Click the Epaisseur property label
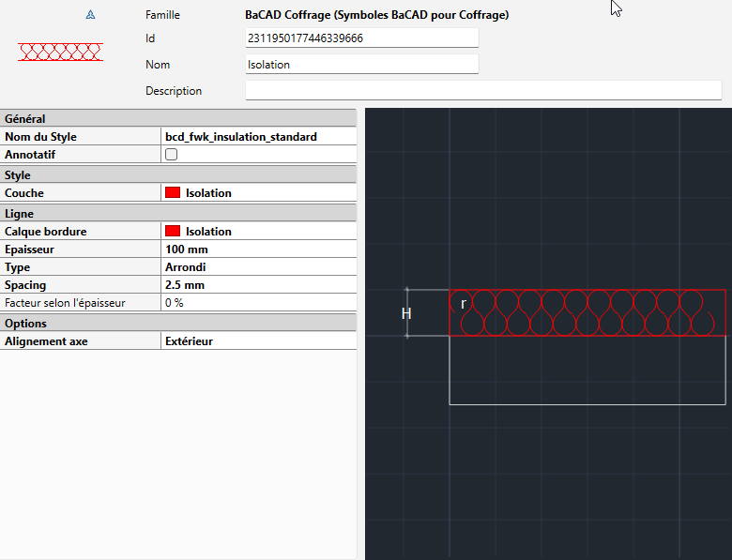 pos(29,250)
